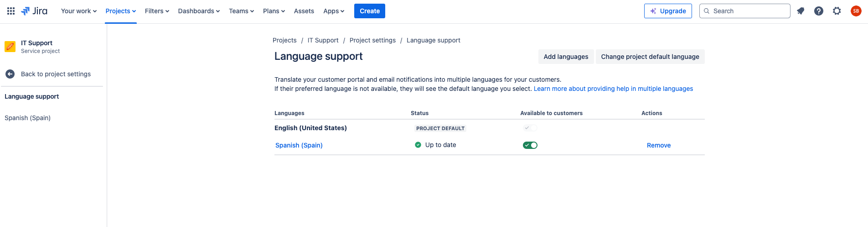Viewport: 868px width, 227px height.
Task: Open the app switcher grid icon
Action: (x=11, y=11)
